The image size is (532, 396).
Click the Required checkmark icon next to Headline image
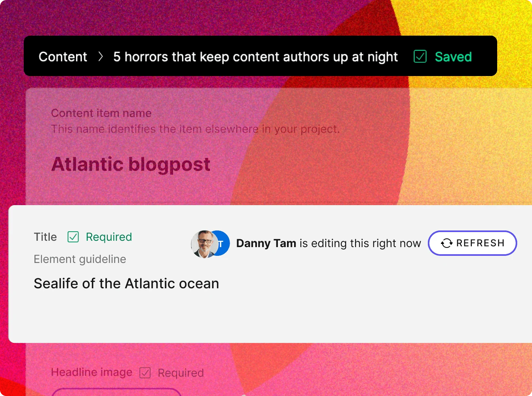tap(146, 373)
